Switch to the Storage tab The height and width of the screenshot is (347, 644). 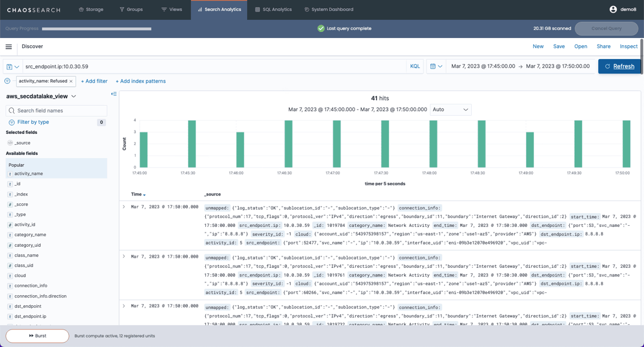coord(91,9)
